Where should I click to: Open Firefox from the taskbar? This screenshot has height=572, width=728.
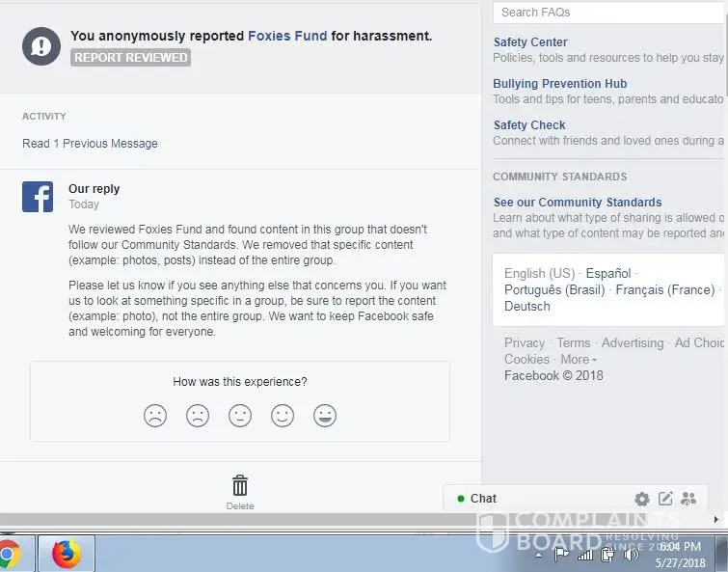(67, 554)
